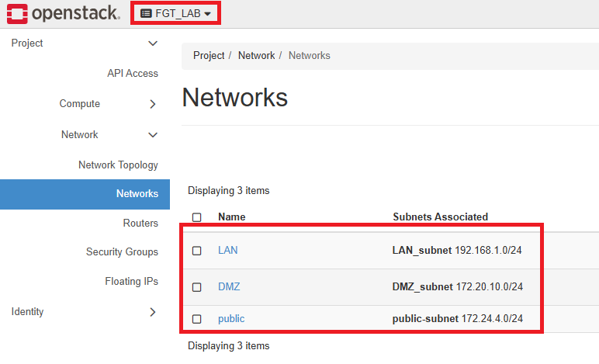
Task: Collapse the Project section chevron
Action: (x=153, y=43)
